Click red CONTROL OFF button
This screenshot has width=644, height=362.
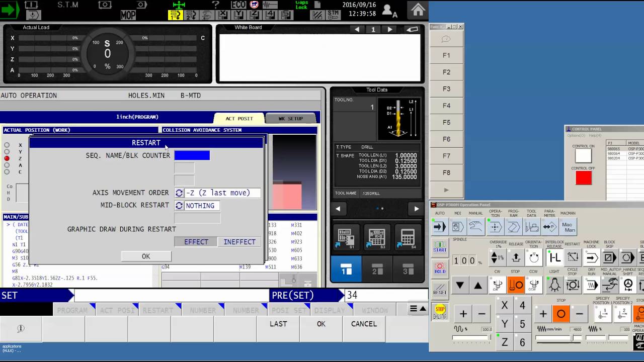584,178
